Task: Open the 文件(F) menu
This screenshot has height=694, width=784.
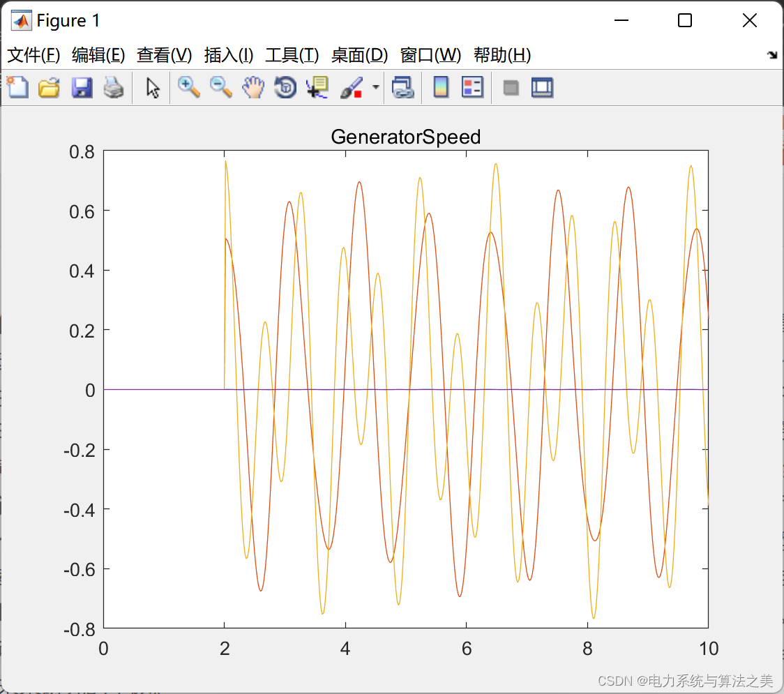Action: point(33,55)
